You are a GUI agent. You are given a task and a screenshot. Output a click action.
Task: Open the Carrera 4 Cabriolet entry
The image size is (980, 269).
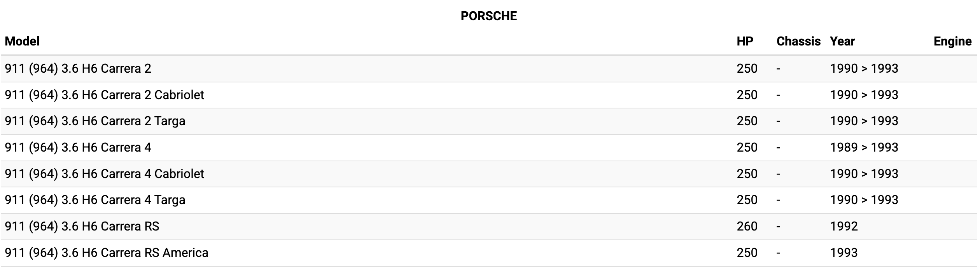104,174
